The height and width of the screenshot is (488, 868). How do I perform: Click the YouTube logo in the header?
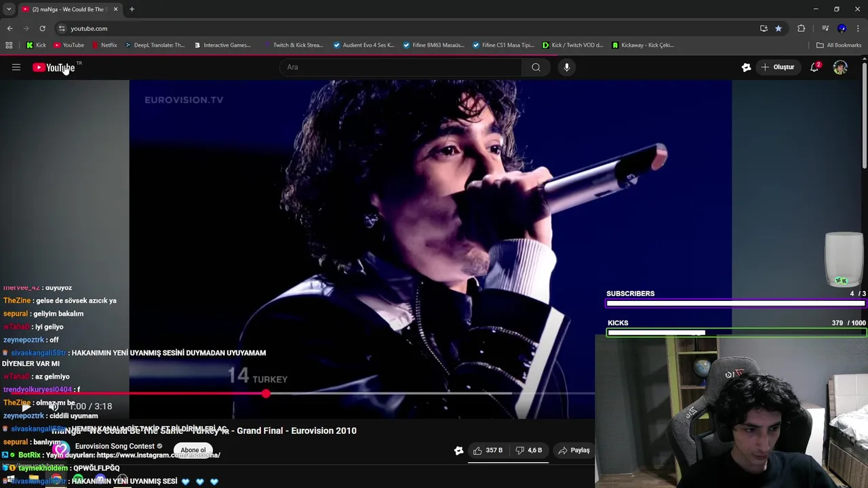click(x=54, y=67)
